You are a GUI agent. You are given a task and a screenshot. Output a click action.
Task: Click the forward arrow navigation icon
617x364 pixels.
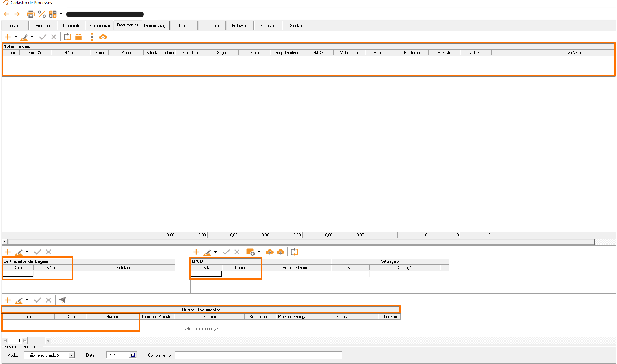(x=17, y=14)
